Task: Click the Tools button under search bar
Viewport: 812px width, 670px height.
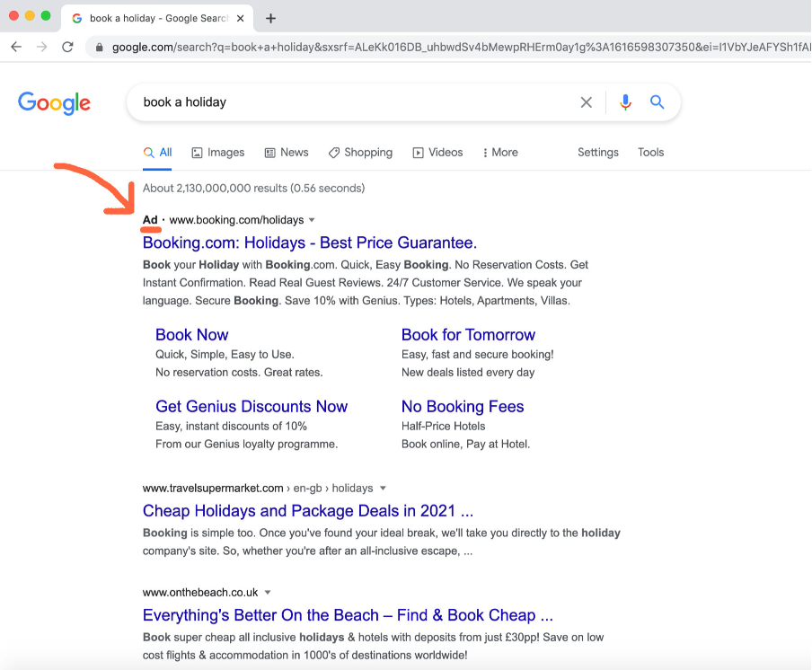Action: [x=650, y=153]
